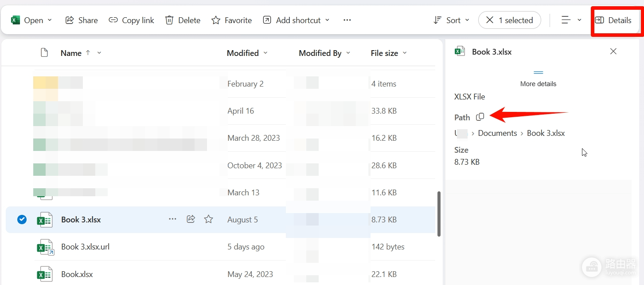Image resolution: width=644 pixels, height=285 pixels.
Task: Copy link to Book 3.xlsx
Action: tap(132, 20)
